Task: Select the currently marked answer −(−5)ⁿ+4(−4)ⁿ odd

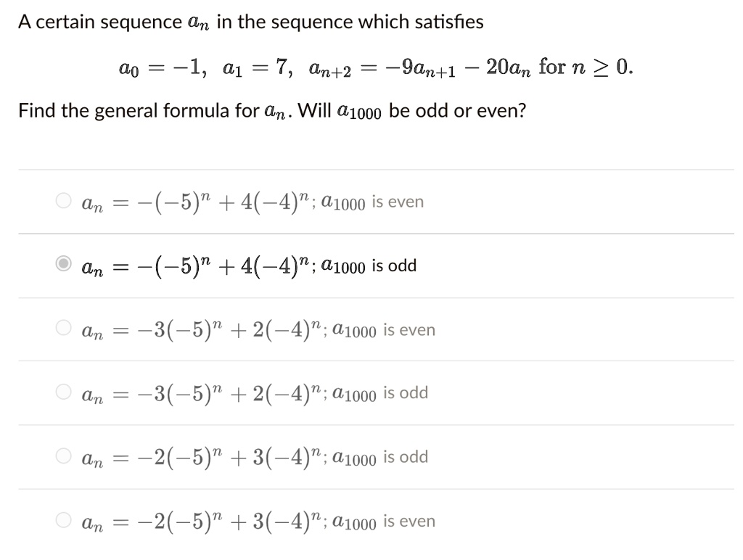Action: [x=247, y=265]
